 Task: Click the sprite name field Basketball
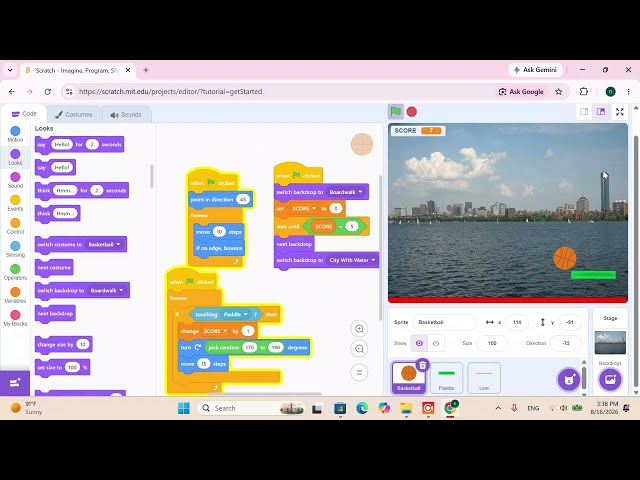[x=444, y=322]
